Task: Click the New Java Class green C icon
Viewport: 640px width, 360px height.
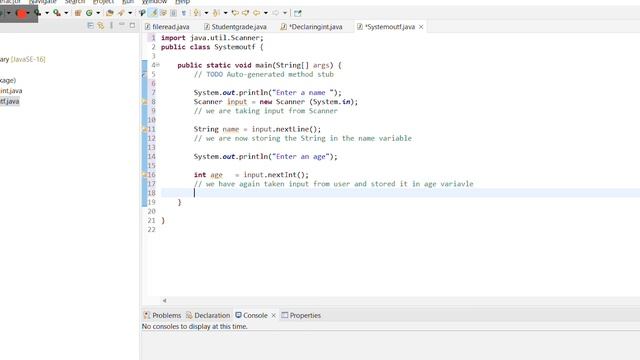Action: [x=89, y=13]
